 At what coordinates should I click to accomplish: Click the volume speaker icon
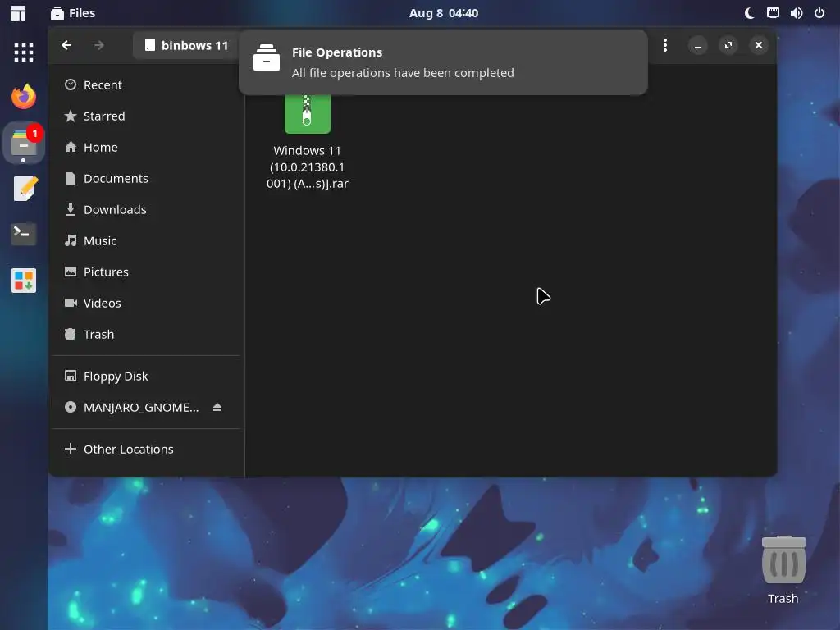click(x=796, y=13)
